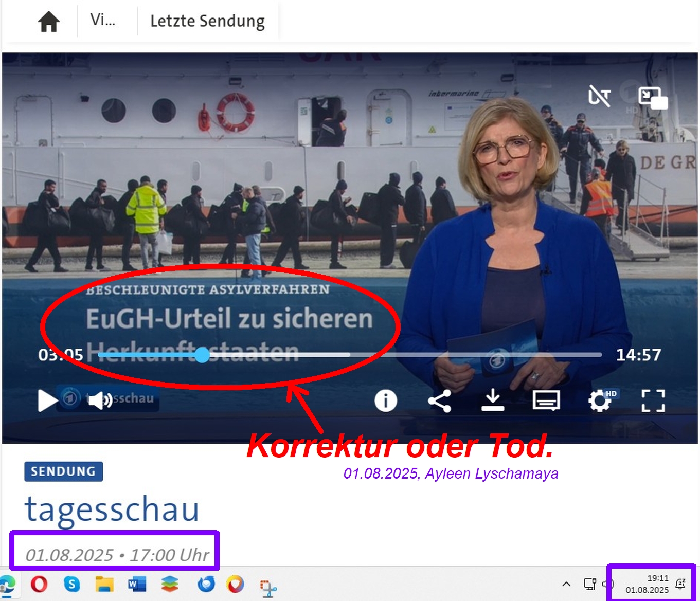Open the Opera browser from the taskbar
The image size is (700, 601).
[39, 584]
